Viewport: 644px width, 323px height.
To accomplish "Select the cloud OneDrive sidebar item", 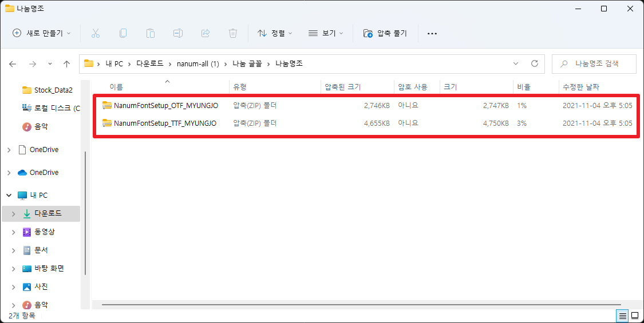I will pos(38,173).
